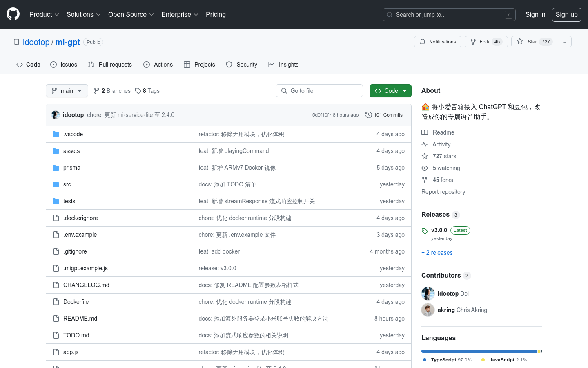Open the Product menu in header

44,14
